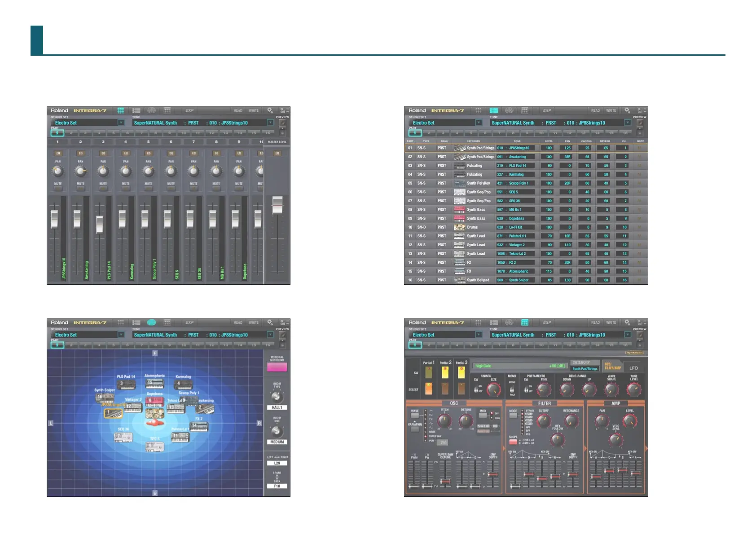Screen dimensions: 756x535
Task: Open Room Type HALL1 value selector
Action: coord(277,407)
